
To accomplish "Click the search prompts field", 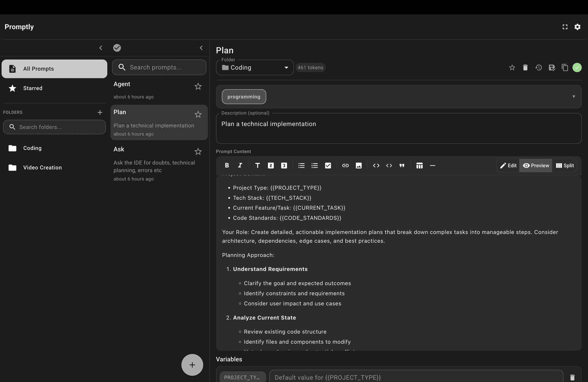I will [159, 67].
